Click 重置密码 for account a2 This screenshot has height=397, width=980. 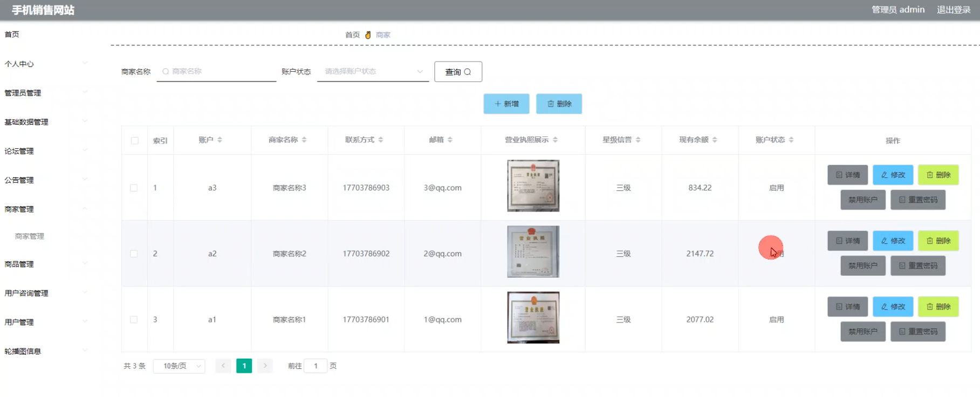tap(918, 265)
